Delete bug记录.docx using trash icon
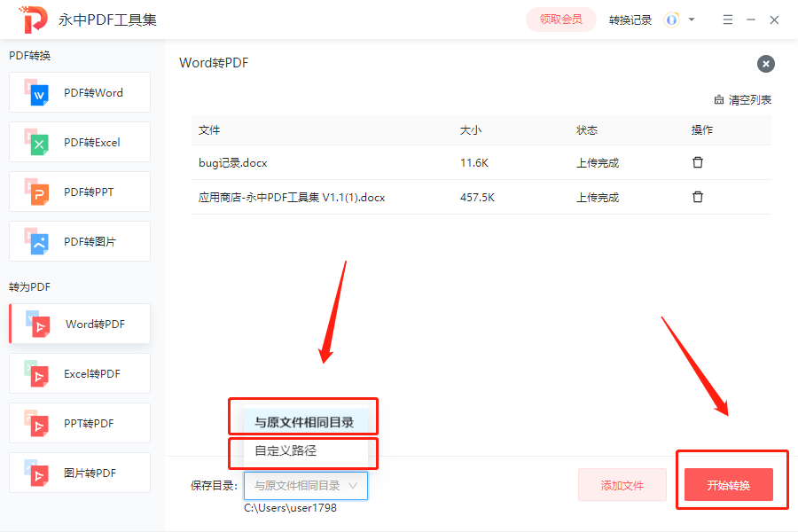Viewport: 798px width, 532px height. pyautogui.click(x=698, y=162)
